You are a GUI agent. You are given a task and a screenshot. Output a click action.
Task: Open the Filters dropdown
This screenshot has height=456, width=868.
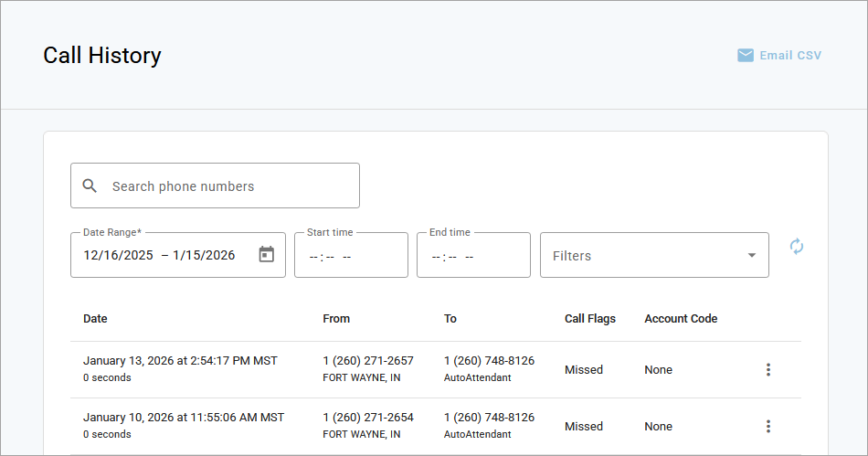click(x=654, y=255)
